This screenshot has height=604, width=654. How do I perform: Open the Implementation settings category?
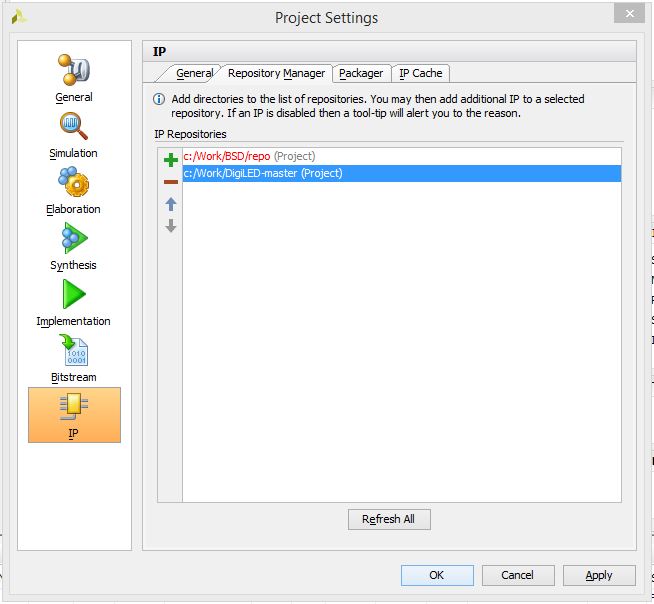[73, 303]
